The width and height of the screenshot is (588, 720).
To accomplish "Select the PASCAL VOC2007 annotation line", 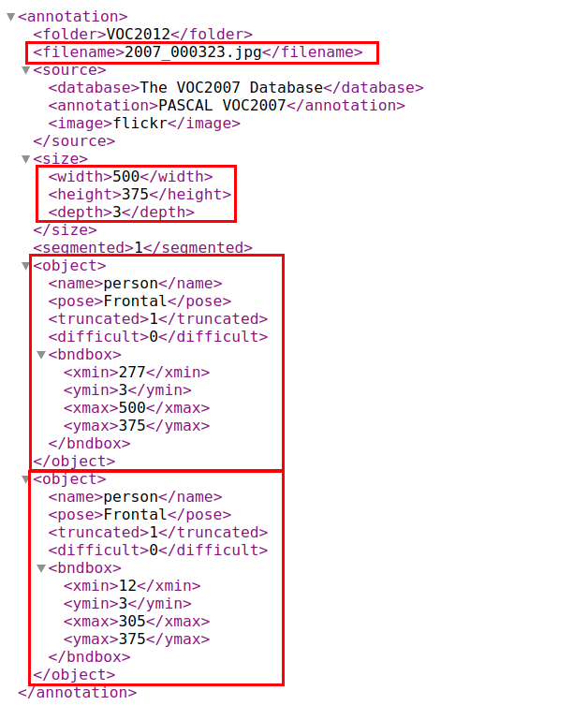I will tap(227, 106).
